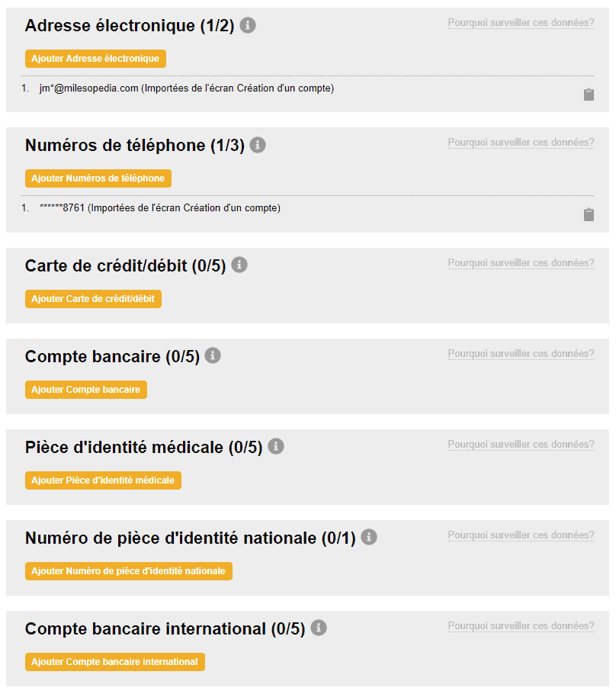Click info icon next to Numéros de téléphone
This screenshot has height=694, width=616.
258,145
